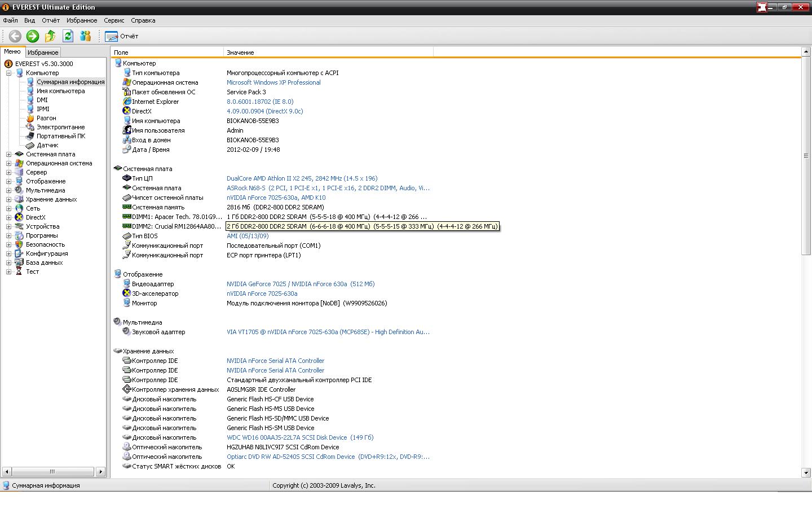Open the Microsoft Windows XP Professional link
Screen dimensions: 812x508
tap(273, 82)
